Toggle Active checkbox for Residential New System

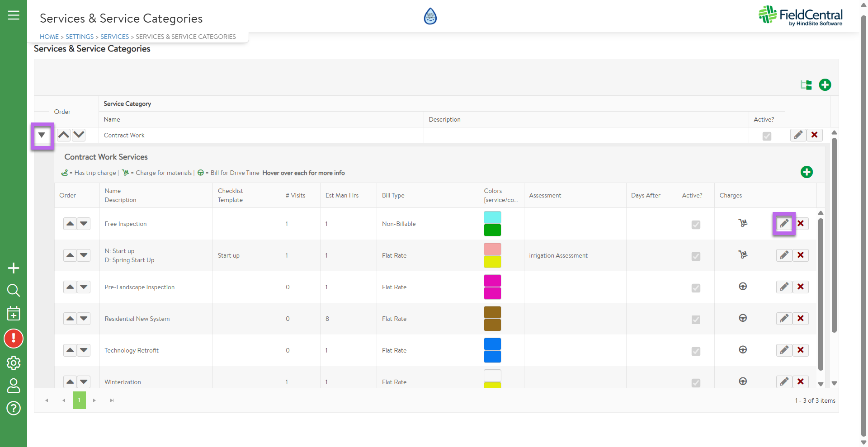coord(696,320)
